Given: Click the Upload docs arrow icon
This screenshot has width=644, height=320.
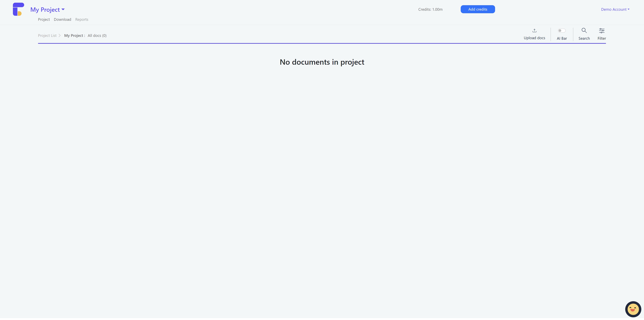Looking at the screenshot, I should coord(534,30).
